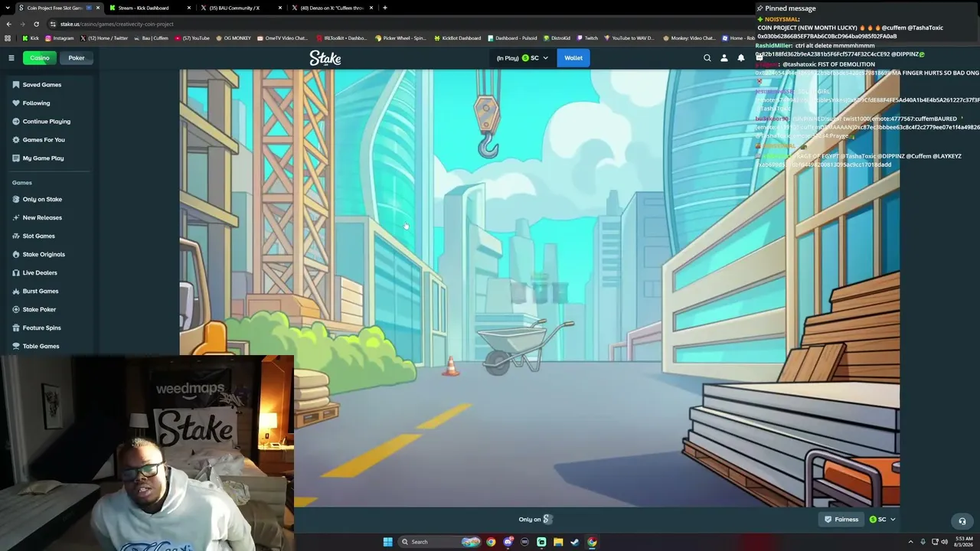Click the Stake Originals icon
The image size is (980, 551).
coord(16,255)
